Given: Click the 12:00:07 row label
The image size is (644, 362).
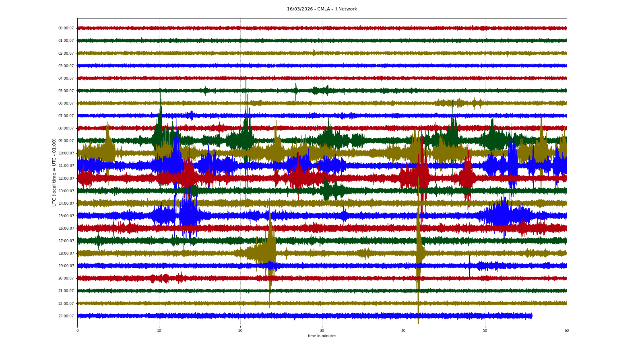Looking at the screenshot, I should coord(66,179).
